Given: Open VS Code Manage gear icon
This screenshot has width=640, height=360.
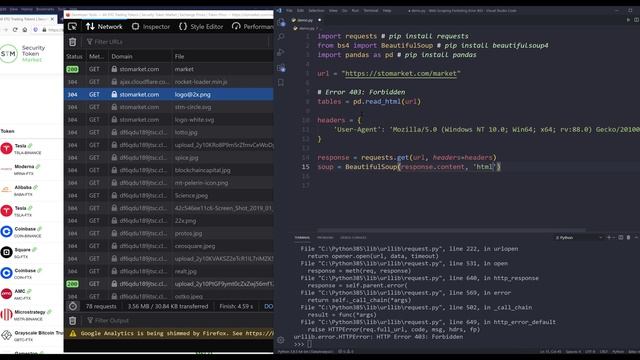Looking at the screenshot, I should (x=281, y=340).
